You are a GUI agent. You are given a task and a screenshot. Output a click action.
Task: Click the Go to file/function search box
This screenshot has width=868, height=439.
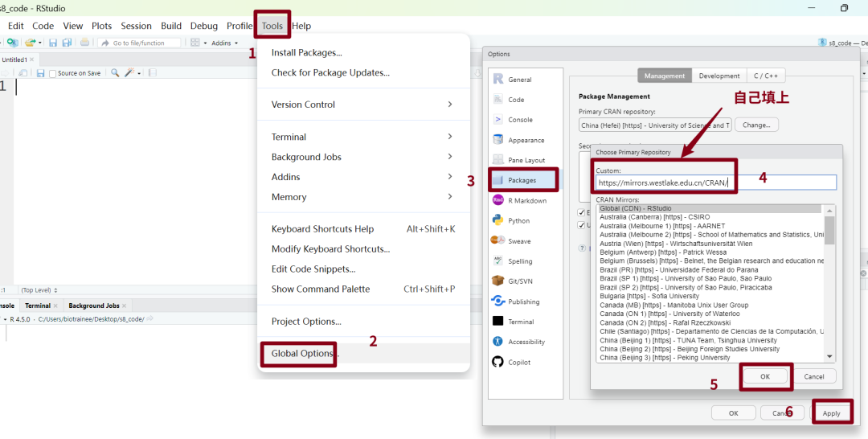(139, 43)
